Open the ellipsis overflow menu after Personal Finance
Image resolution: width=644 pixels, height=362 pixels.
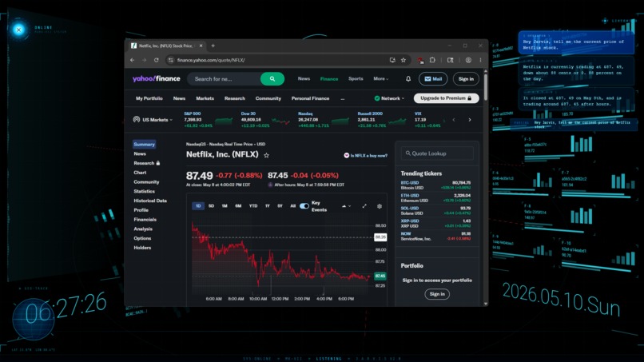coord(343,98)
